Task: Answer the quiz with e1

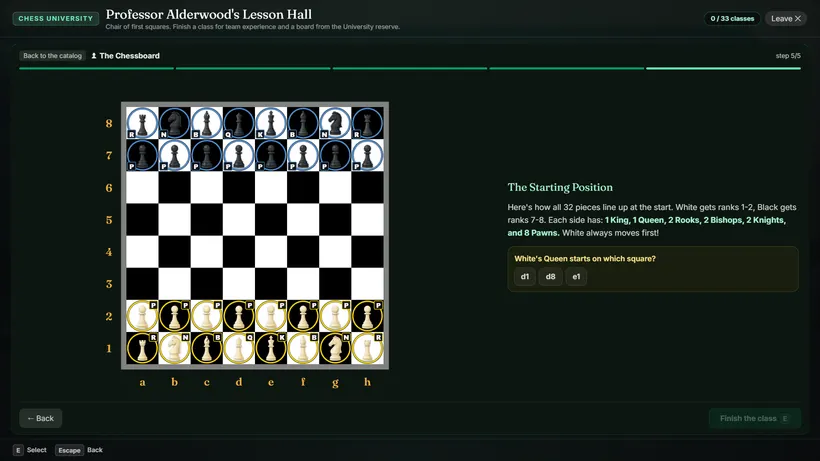Action: pyautogui.click(x=576, y=276)
